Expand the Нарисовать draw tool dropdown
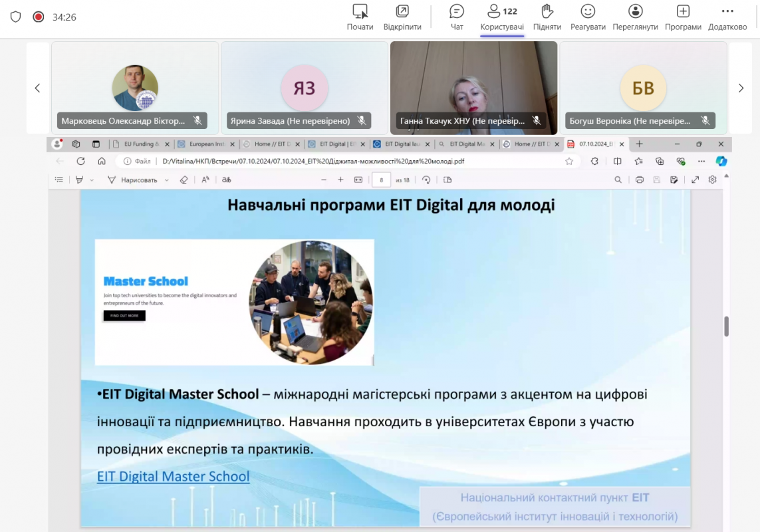 [x=166, y=180]
